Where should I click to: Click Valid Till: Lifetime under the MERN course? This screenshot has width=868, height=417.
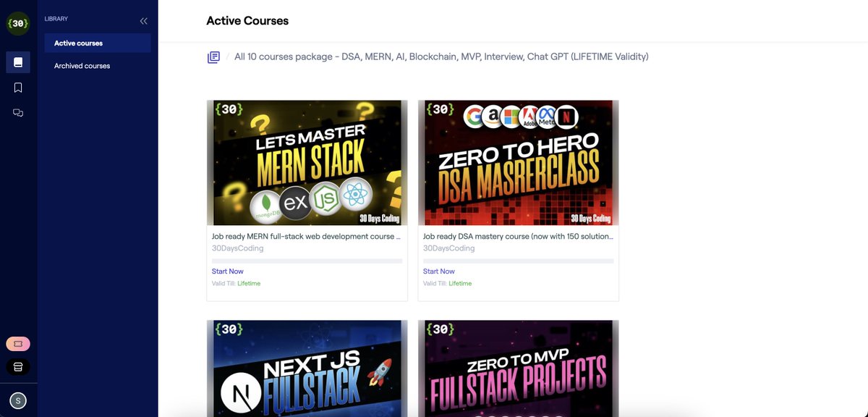coord(236,284)
